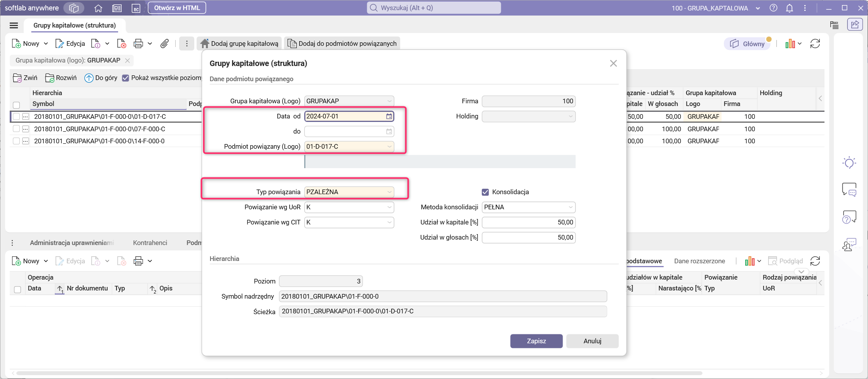This screenshot has width=868, height=379.
Task: Open the user support icon in the sidebar
Action: tap(849, 245)
